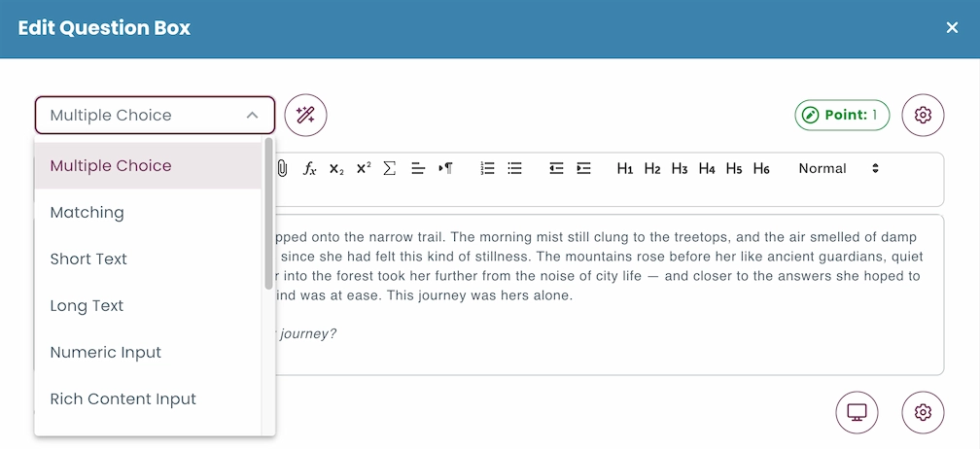Screen dimensions: 980x449
Task: Apply Heading 6 style
Action: click(x=761, y=168)
